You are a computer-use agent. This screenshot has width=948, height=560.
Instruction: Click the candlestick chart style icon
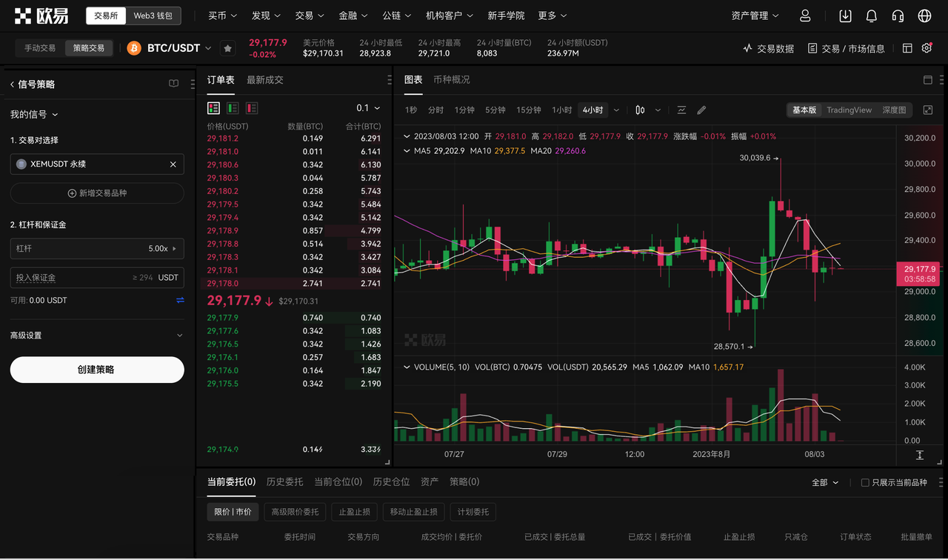click(639, 110)
